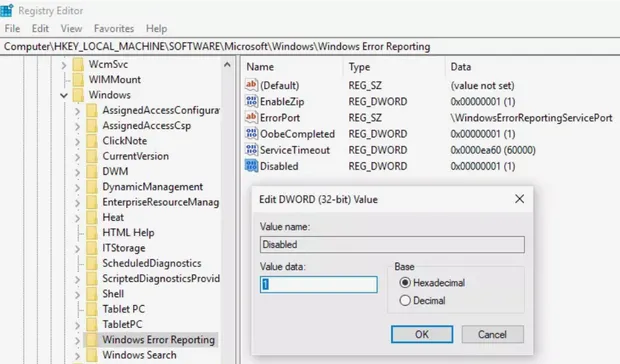Open the View menu
The width and height of the screenshot is (620, 364).
71,28
